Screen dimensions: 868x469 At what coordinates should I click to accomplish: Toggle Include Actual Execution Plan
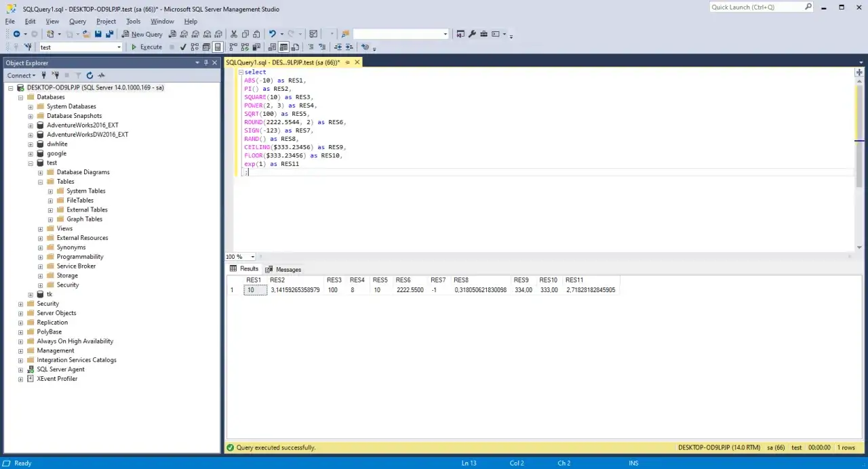click(233, 47)
